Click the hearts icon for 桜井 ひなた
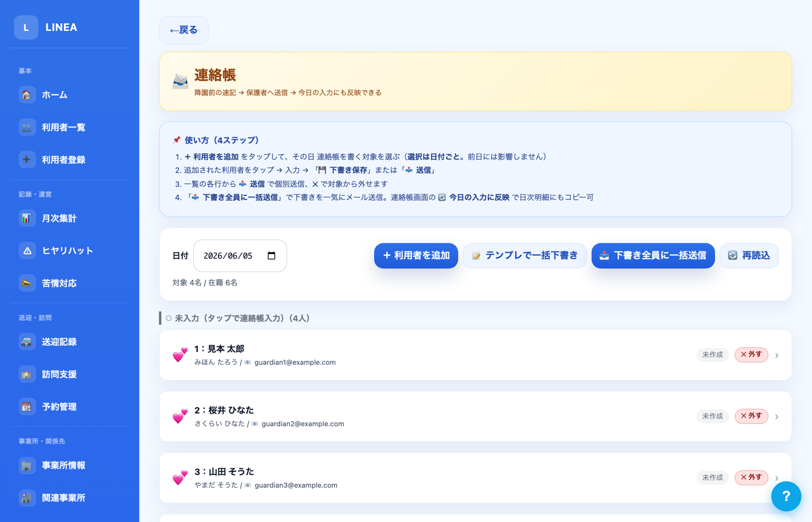This screenshot has width=812, height=522. point(180,416)
